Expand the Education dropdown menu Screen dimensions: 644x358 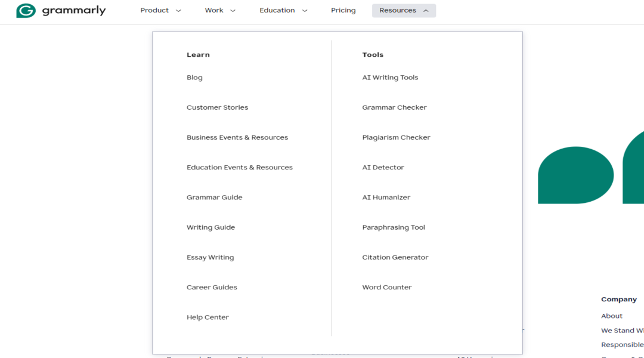pyautogui.click(x=283, y=10)
